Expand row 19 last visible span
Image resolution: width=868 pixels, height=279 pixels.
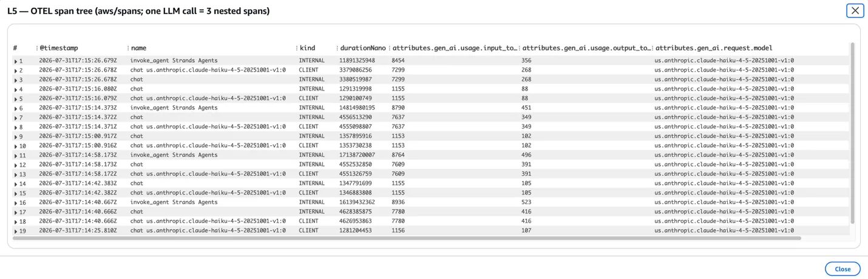click(16, 231)
